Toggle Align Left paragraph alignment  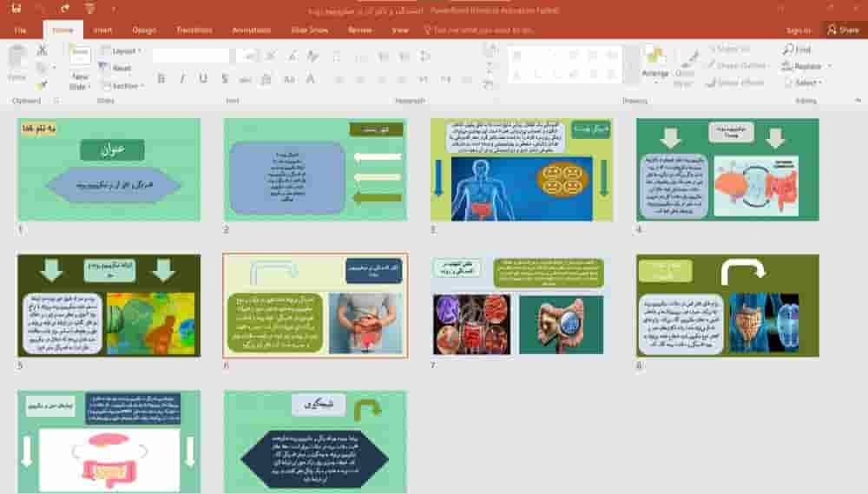(339, 80)
